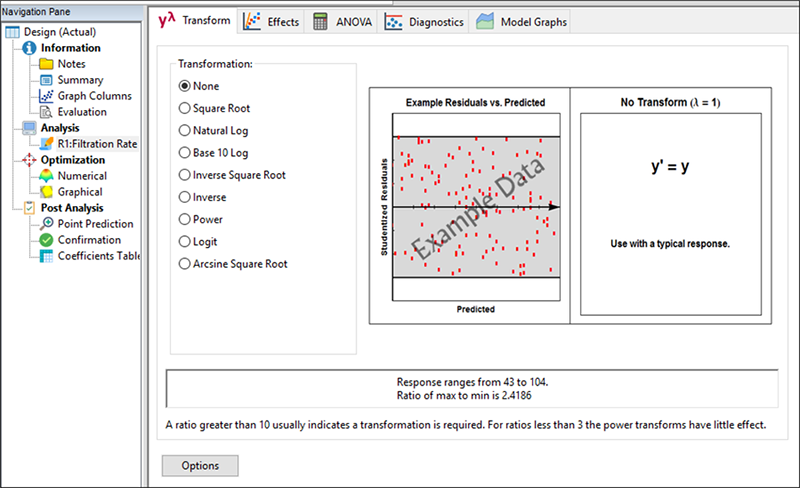This screenshot has width=800, height=488.
Task: Choose the Power transformation
Action: point(201,219)
